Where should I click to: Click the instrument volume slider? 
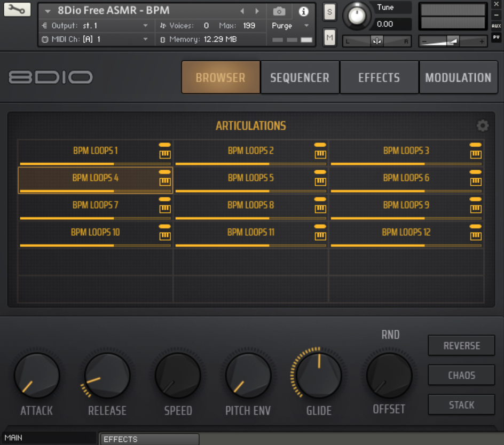click(x=453, y=41)
